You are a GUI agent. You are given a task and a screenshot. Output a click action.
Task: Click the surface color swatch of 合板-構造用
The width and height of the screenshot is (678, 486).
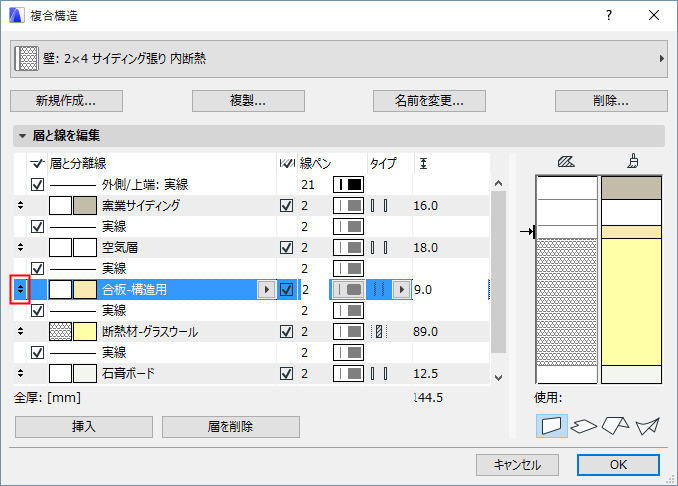click(85, 289)
